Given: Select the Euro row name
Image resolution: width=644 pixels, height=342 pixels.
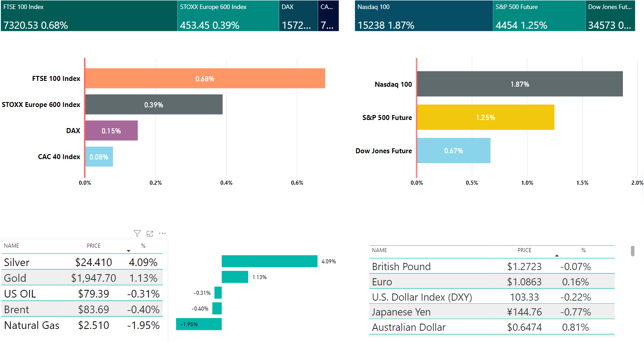Looking at the screenshot, I should coord(382,282).
